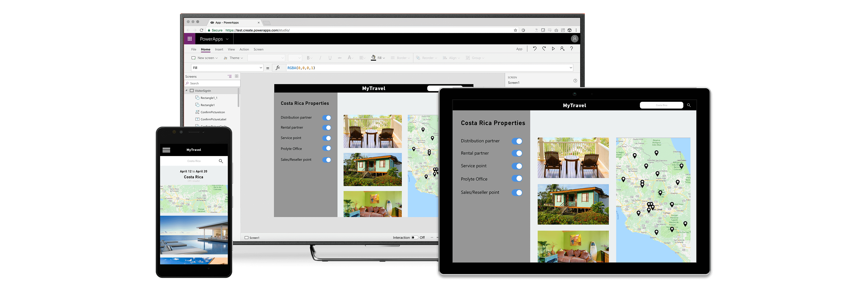Click the grid/apps launcher icon
The height and width of the screenshot is (293, 868).
190,39
